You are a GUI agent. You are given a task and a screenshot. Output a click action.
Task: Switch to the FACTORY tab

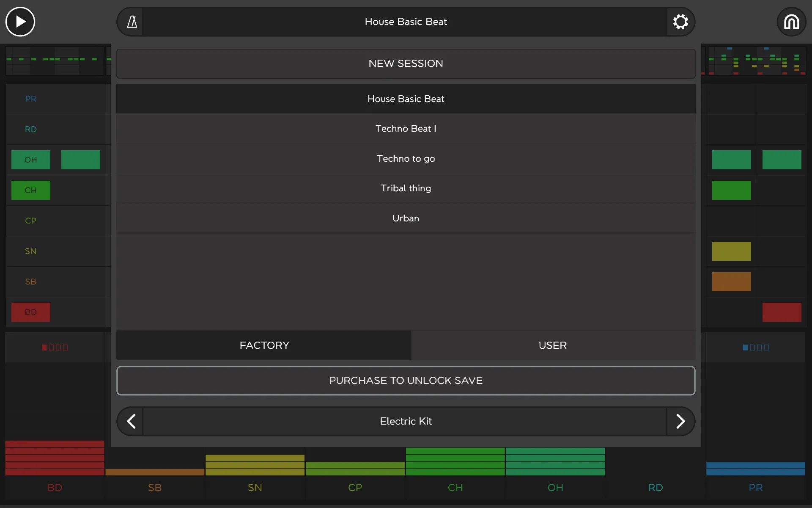pyautogui.click(x=264, y=345)
